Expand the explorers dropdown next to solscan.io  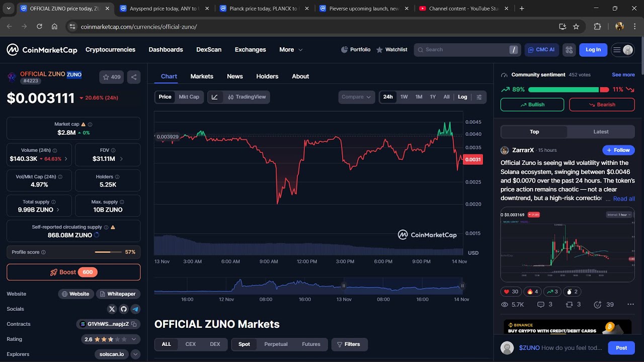point(135,354)
